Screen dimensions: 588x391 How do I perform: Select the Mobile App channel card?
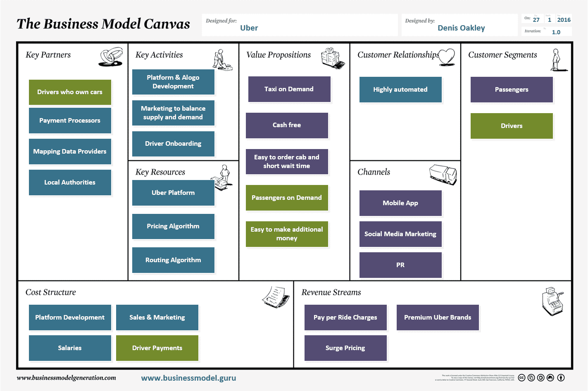coord(400,203)
